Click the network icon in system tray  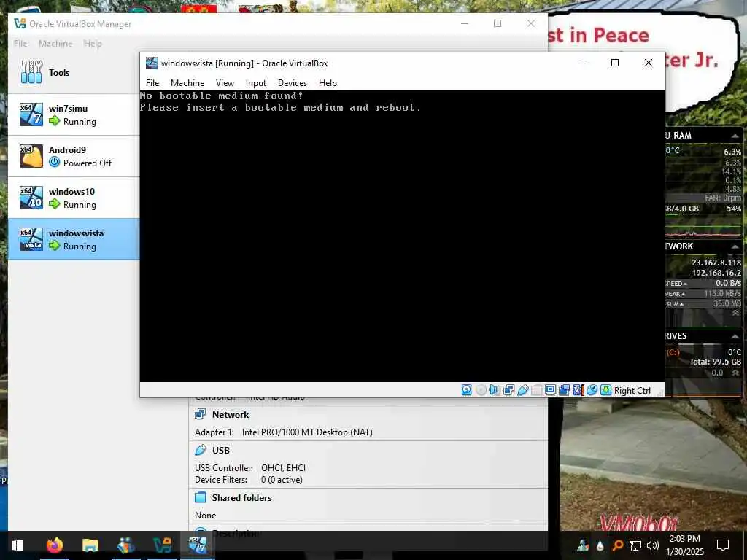tap(635, 545)
